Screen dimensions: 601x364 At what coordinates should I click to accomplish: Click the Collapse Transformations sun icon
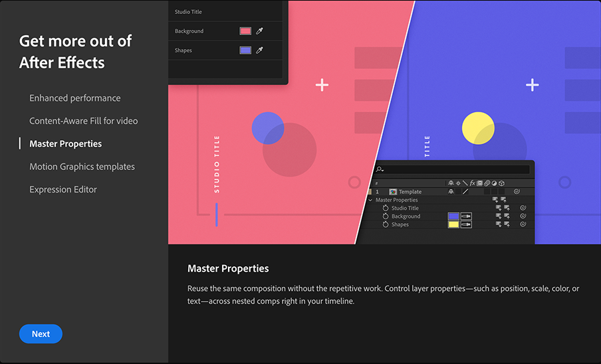[458, 183]
